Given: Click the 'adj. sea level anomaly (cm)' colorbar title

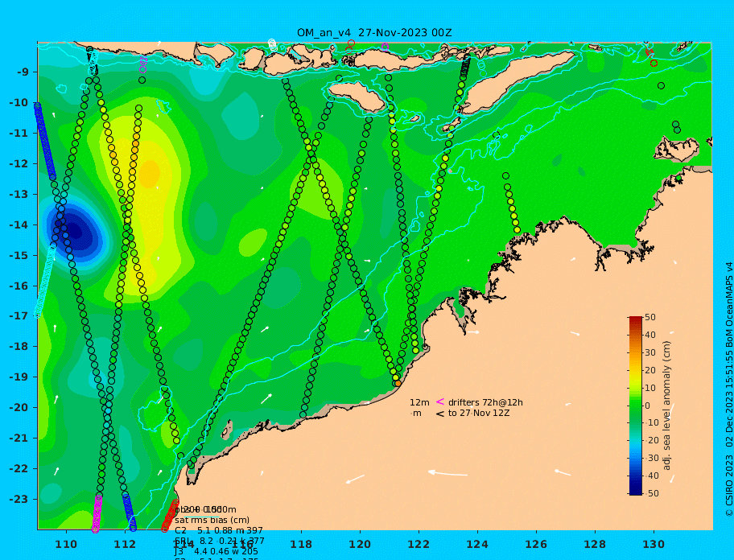Looking at the screenshot, I should pyautogui.click(x=666, y=406).
